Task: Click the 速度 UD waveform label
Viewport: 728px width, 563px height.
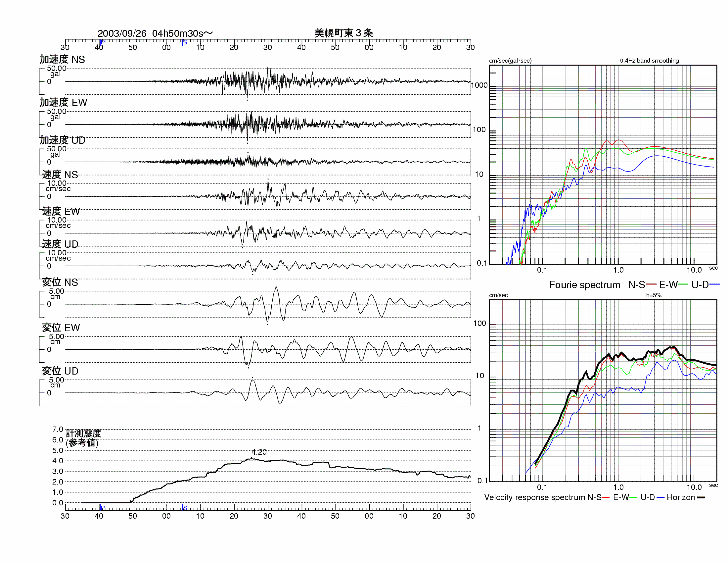Action: coord(60,244)
